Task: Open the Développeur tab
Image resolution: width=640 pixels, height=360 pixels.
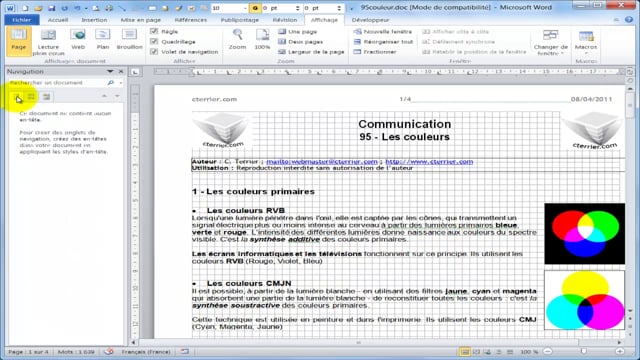Action: pos(370,20)
